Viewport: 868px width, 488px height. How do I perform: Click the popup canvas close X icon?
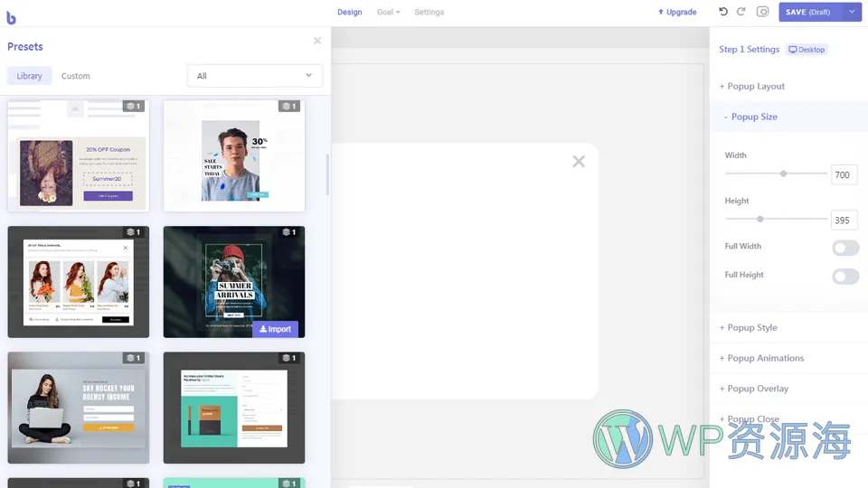click(x=579, y=162)
